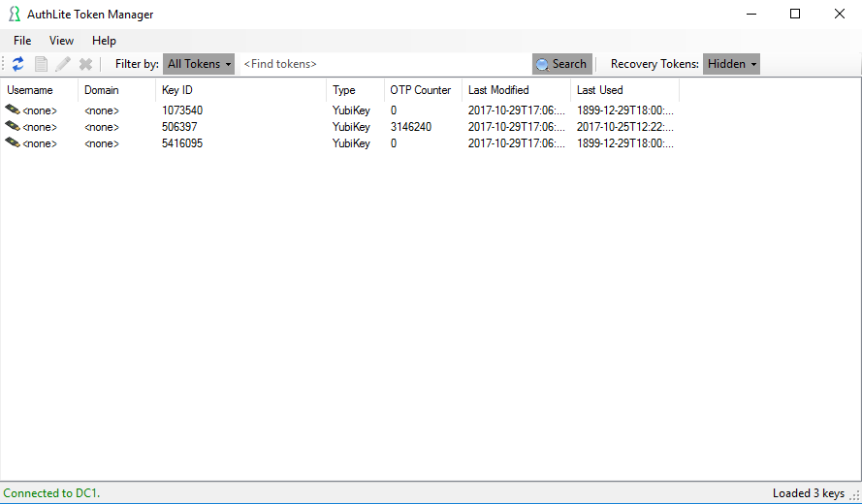Click the toolbar drag grip handle
862x504 pixels.
3,64
